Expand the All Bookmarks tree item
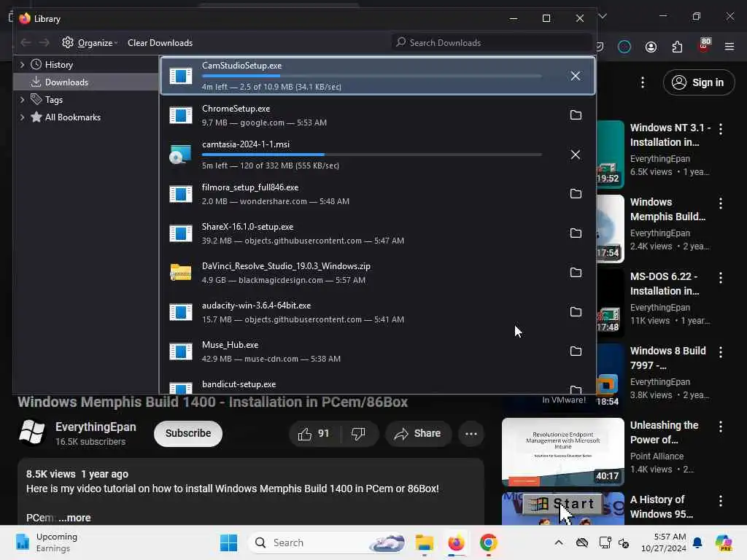The image size is (747, 560). 22,117
